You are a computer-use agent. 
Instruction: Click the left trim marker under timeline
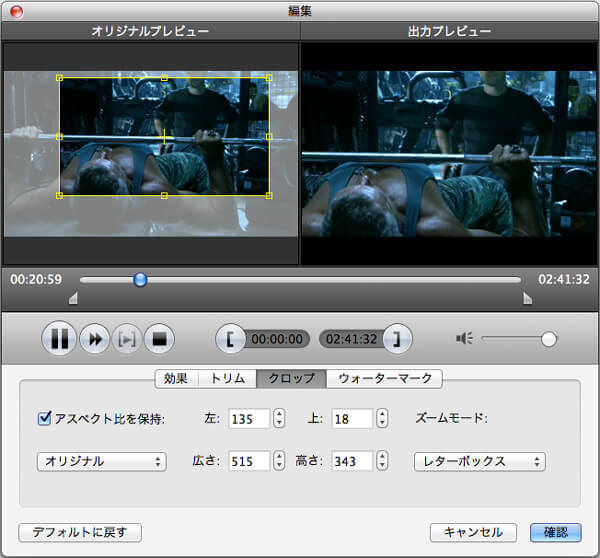click(73, 298)
